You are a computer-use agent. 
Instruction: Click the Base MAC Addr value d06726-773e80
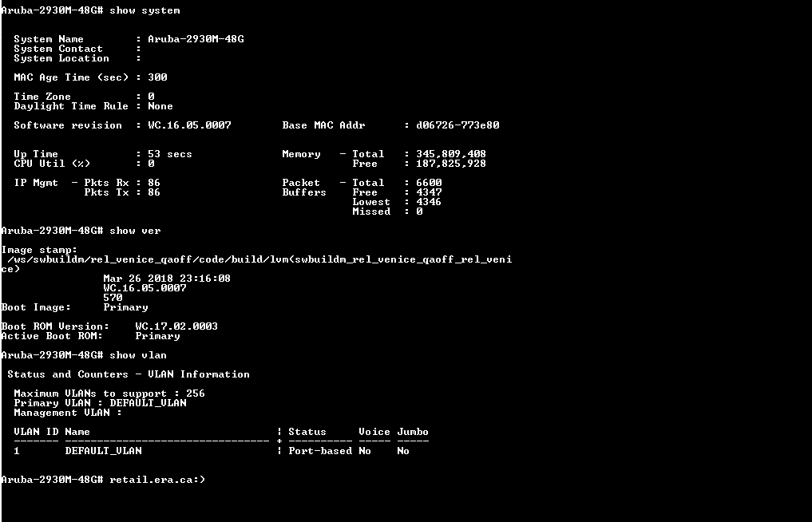click(x=457, y=125)
